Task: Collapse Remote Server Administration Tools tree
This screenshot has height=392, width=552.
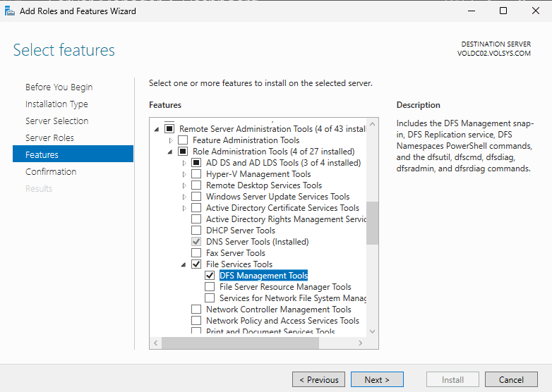Action: tap(157, 129)
